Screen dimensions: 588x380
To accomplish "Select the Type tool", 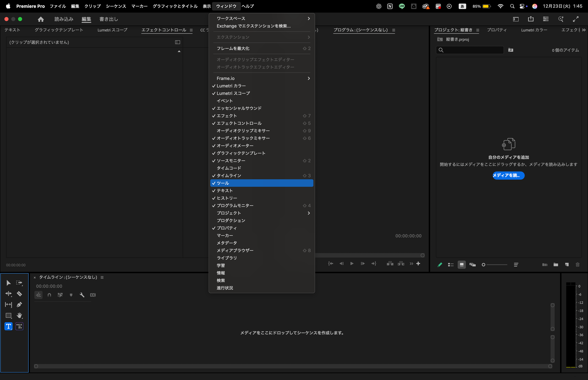I will coord(8,326).
